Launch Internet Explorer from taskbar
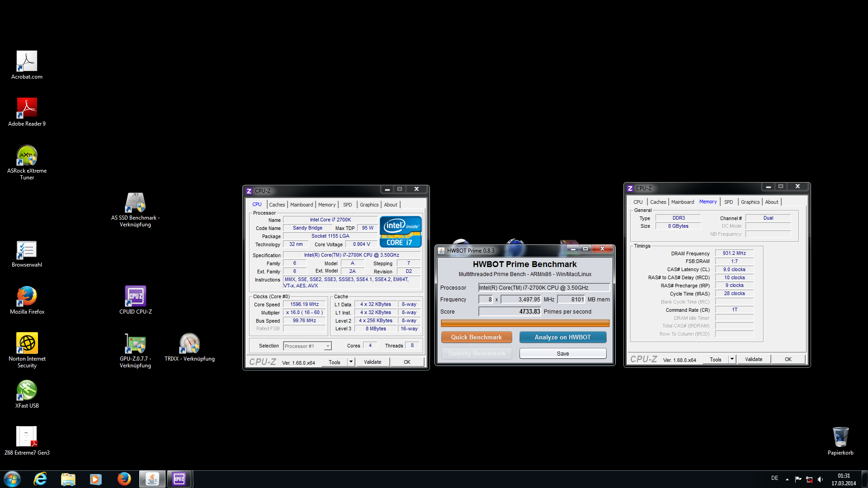 [x=40, y=479]
